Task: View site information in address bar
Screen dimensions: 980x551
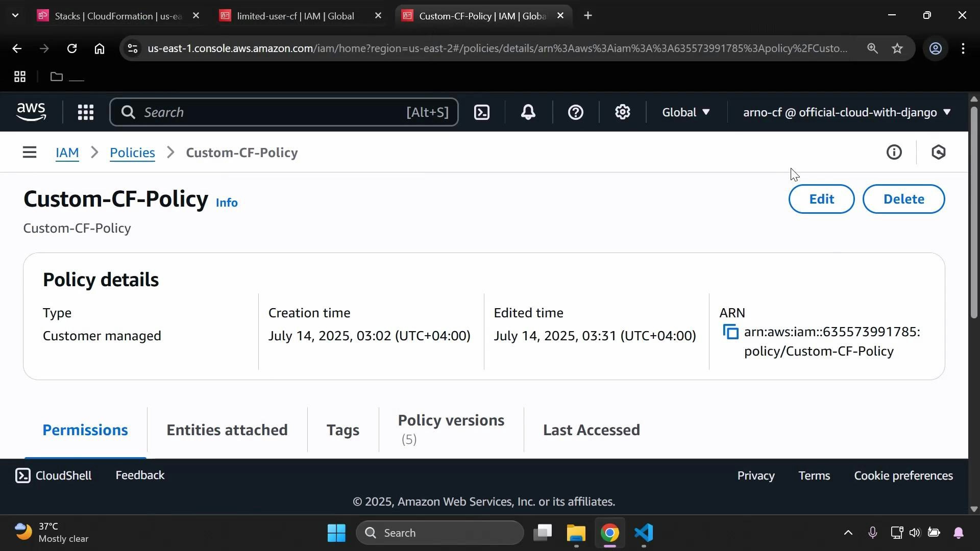Action: click(x=133, y=48)
